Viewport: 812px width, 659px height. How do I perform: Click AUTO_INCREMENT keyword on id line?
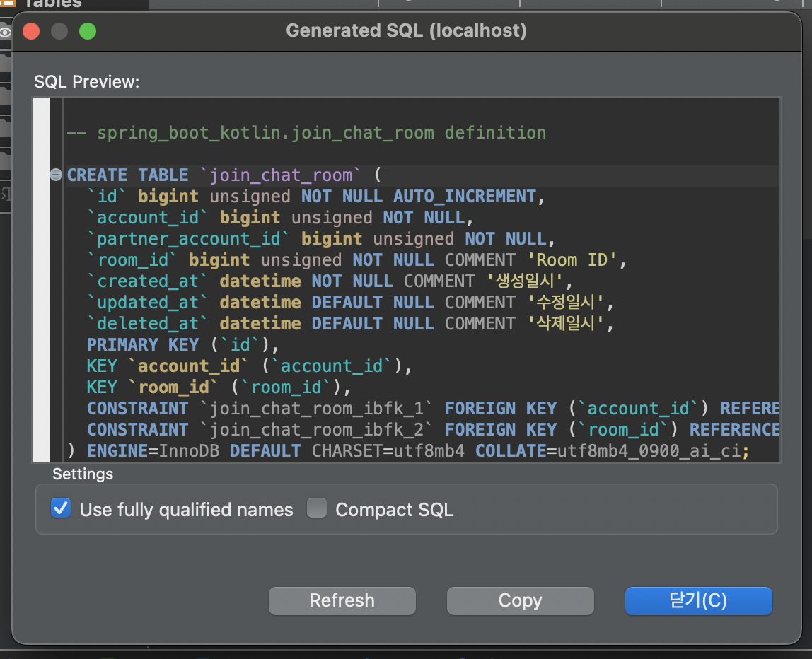point(465,197)
